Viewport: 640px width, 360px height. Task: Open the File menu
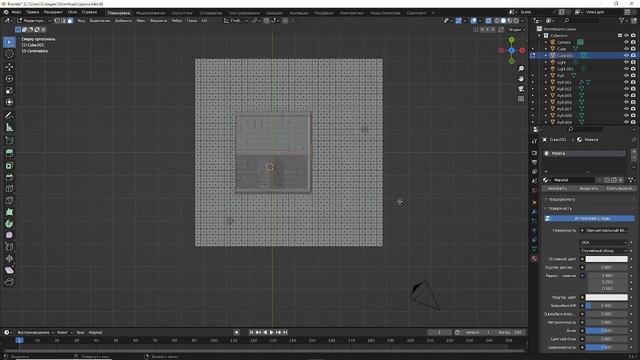(x=16, y=12)
